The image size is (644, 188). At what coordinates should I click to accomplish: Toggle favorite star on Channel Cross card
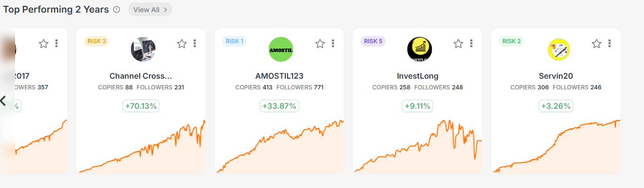click(182, 44)
